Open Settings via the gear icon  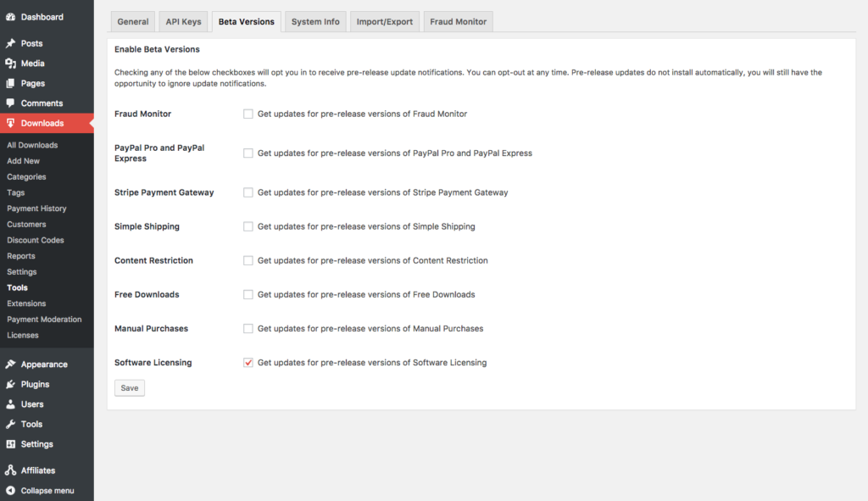point(13,444)
